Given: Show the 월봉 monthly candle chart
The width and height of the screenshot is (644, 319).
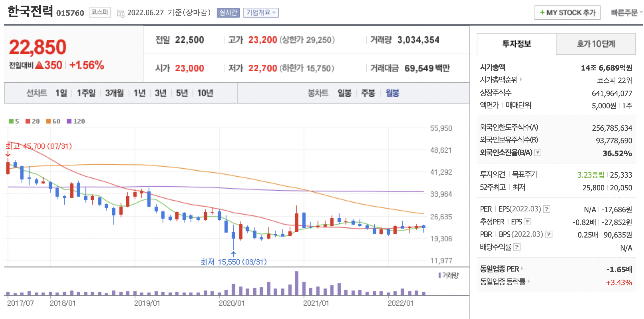Looking at the screenshot, I should click(x=393, y=93).
